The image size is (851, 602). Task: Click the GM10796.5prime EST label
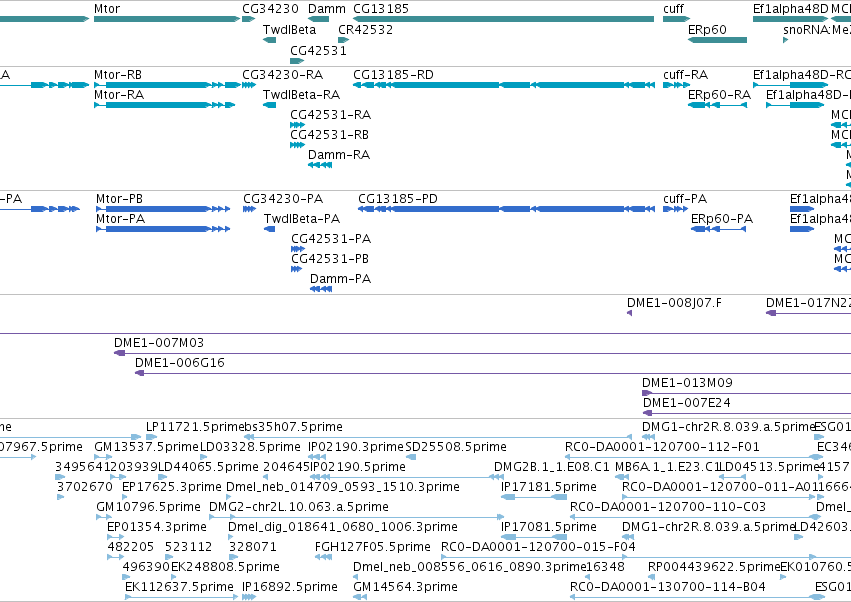pyautogui.click(x=148, y=507)
